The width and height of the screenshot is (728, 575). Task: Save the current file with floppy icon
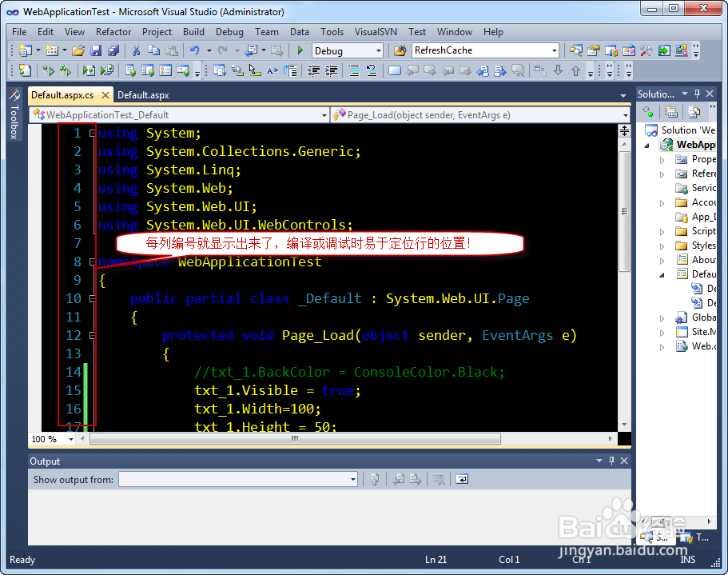pyautogui.click(x=96, y=50)
